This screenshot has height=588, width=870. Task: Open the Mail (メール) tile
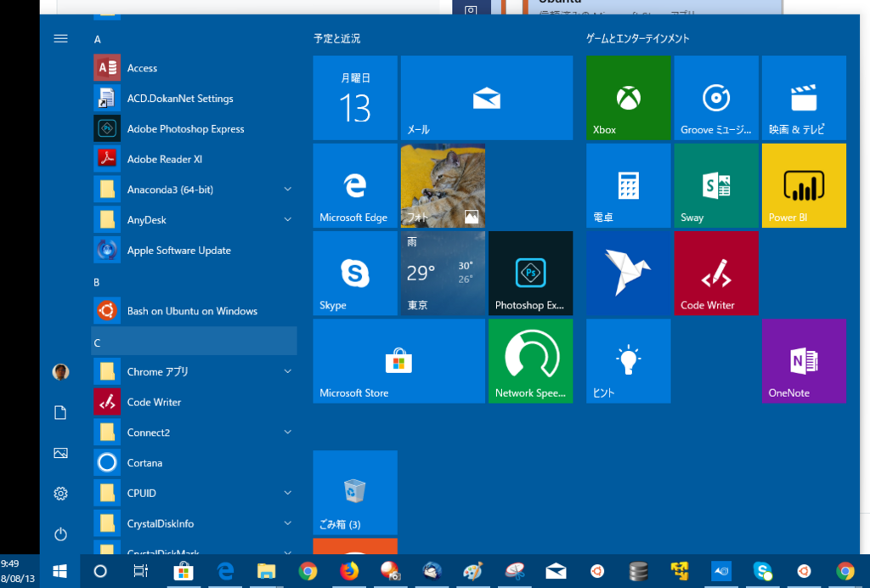[487, 98]
